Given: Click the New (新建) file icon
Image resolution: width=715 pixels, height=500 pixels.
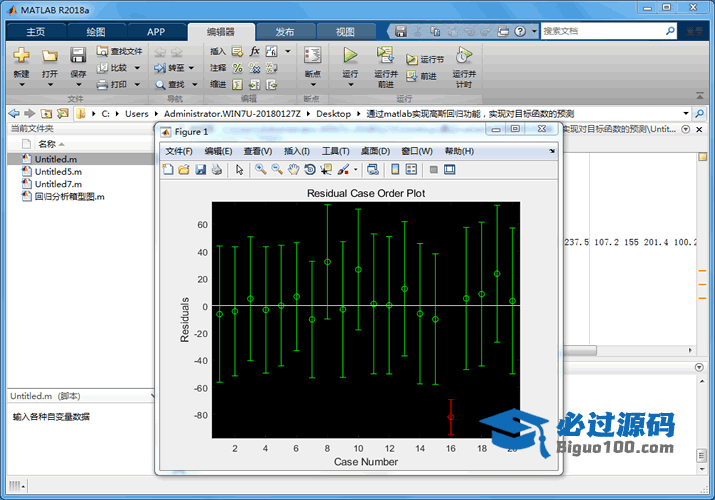Looking at the screenshot, I should click(x=21, y=55).
